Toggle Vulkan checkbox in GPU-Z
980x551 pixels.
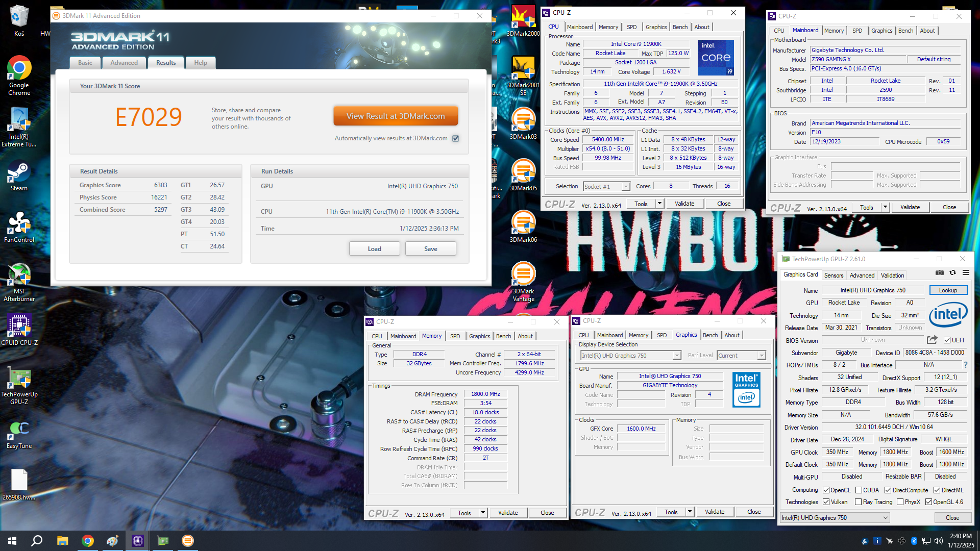coord(826,502)
